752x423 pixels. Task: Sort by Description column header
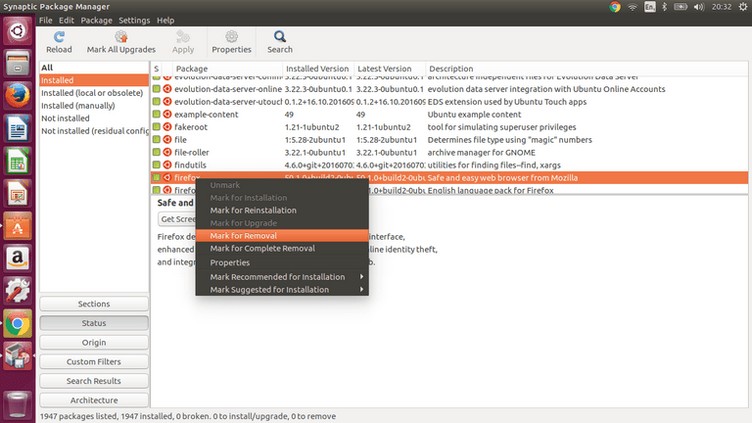coord(587,69)
